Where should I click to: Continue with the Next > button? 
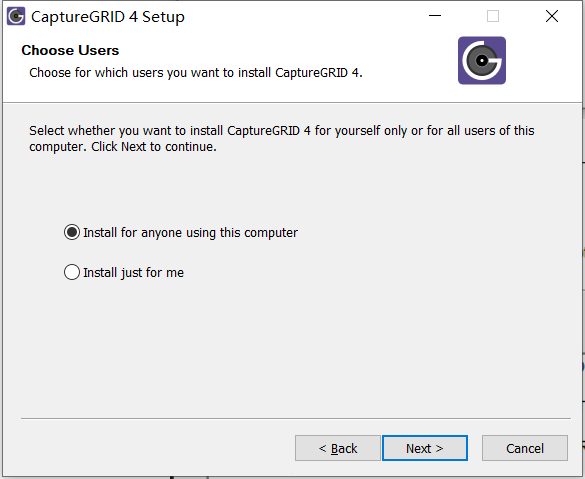click(x=425, y=448)
